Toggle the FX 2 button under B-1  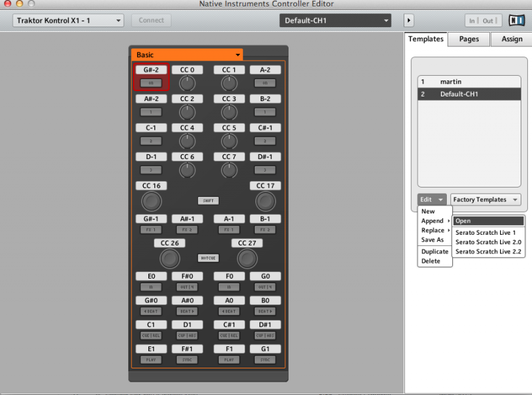[265, 229]
